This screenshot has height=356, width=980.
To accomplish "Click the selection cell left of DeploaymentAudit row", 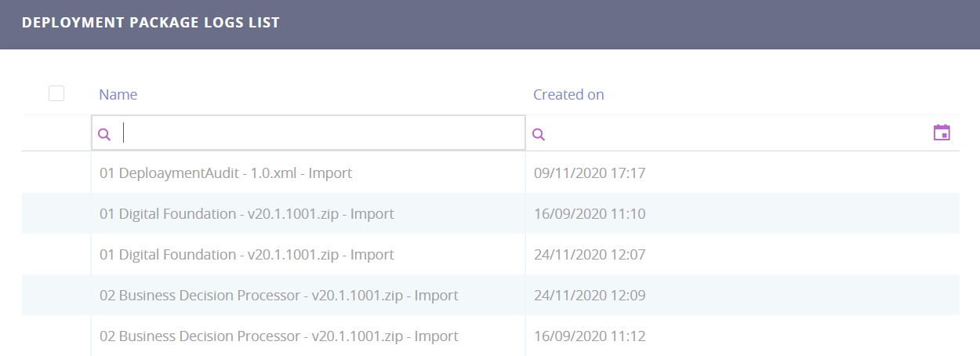I will [56, 173].
